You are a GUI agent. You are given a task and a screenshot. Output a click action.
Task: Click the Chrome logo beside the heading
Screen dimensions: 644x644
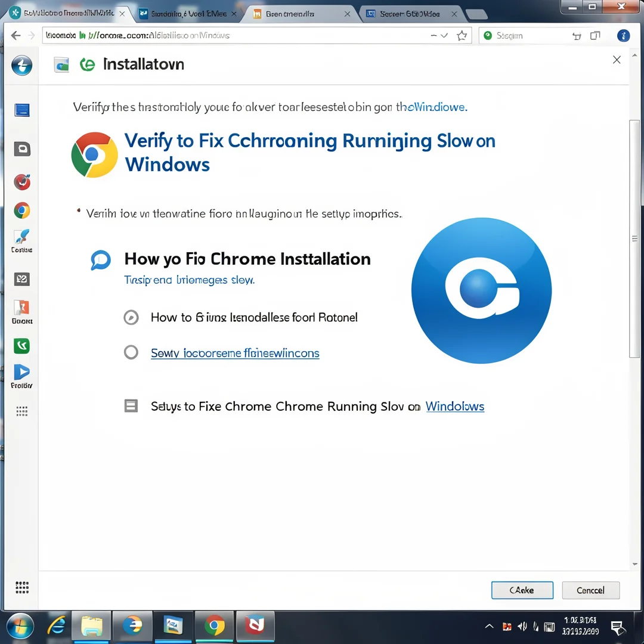(x=94, y=155)
